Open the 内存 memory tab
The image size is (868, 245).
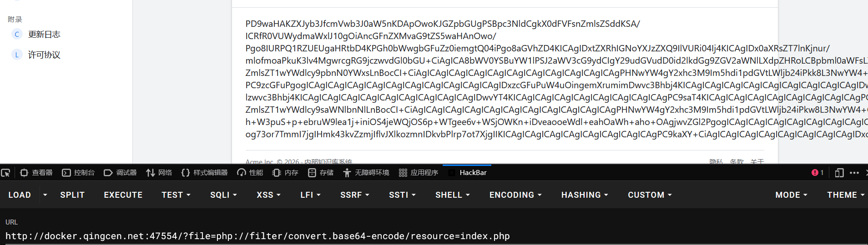(285, 173)
